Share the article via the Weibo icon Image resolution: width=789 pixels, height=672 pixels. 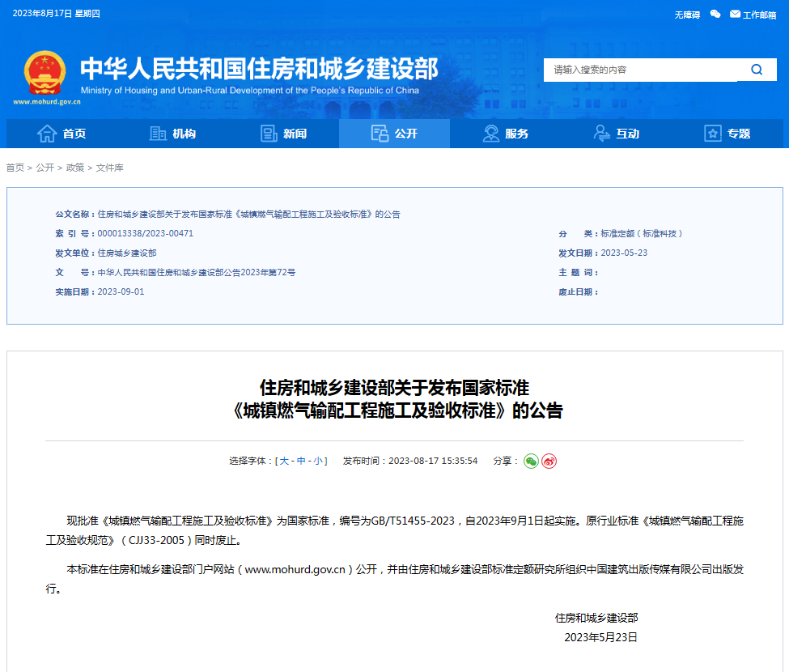tap(549, 461)
